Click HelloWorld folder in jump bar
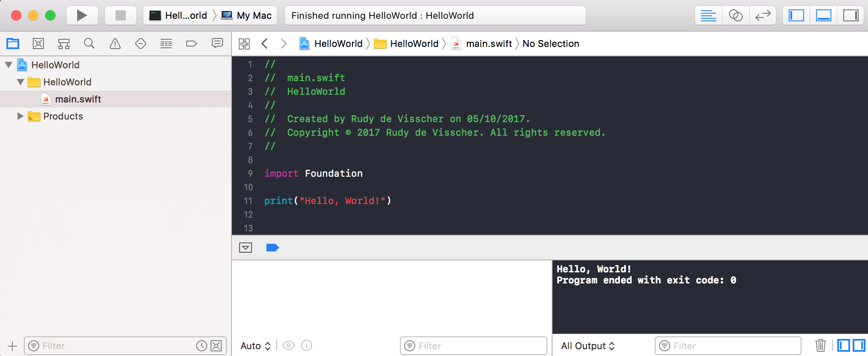This screenshot has width=868, height=356. tap(406, 44)
